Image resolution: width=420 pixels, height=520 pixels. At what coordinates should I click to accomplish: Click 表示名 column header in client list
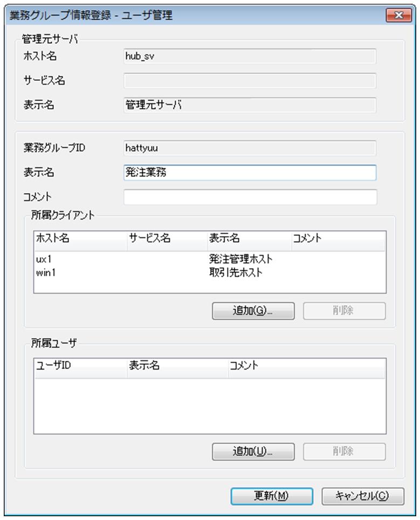(x=249, y=241)
